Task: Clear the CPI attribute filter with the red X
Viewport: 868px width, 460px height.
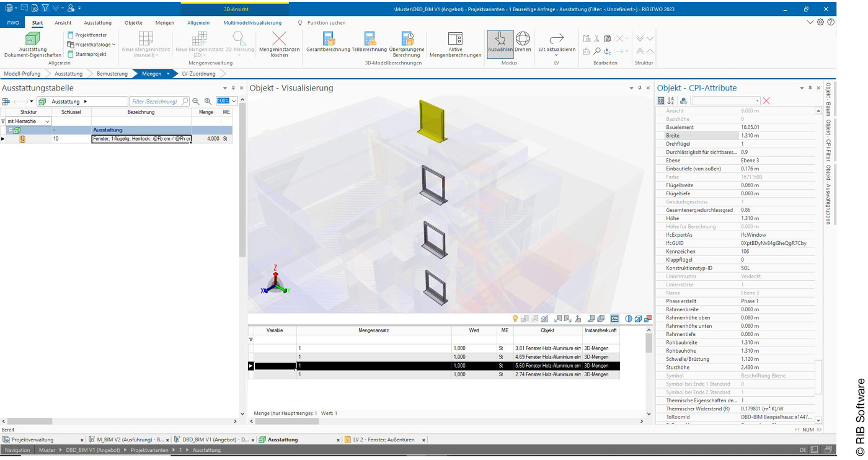Action: click(766, 100)
